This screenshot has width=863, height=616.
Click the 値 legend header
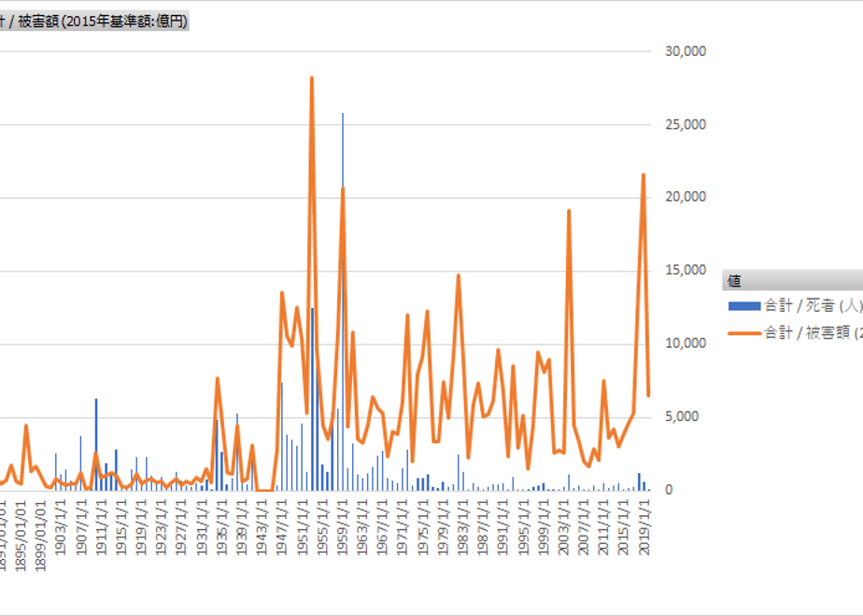tap(793, 281)
